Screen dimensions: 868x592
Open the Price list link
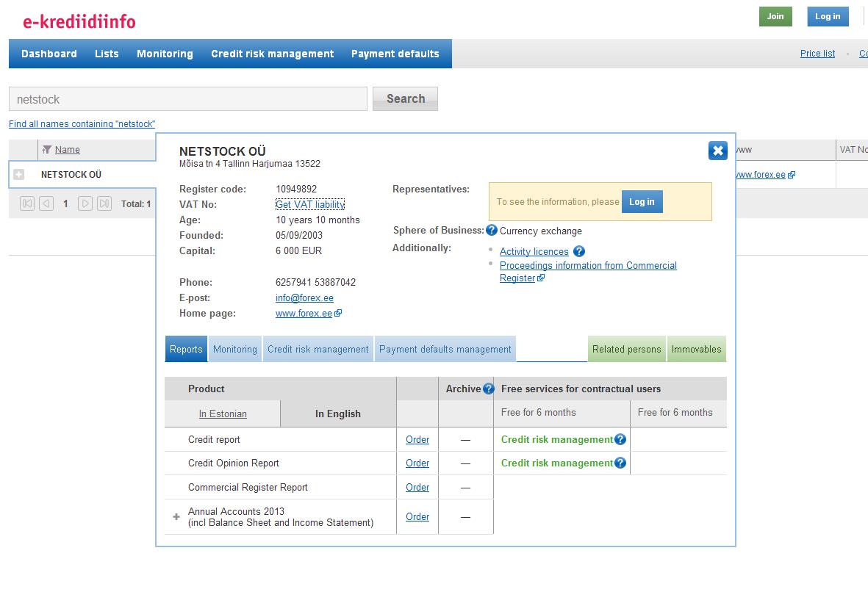point(817,54)
